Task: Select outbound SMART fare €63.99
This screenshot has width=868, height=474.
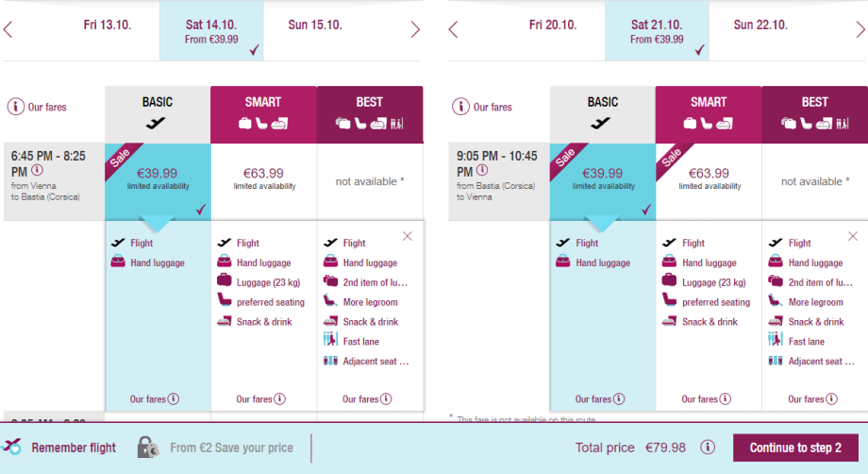Action: click(263, 178)
